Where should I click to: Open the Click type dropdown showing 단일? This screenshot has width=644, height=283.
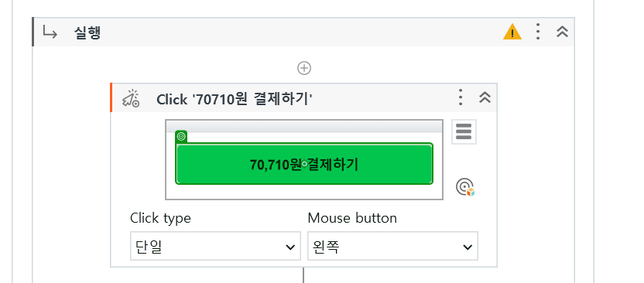215,246
